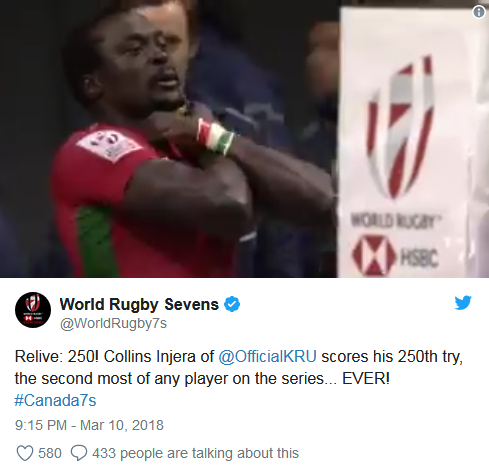Click the World Rugby HSBC banner in video
The image size is (489, 473).
[413, 143]
